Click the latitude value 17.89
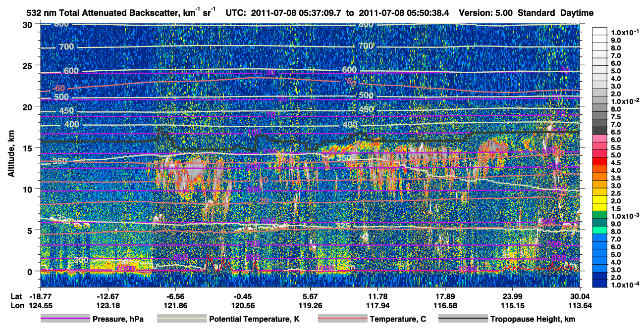The width and height of the screenshot is (644, 330). (445, 296)
